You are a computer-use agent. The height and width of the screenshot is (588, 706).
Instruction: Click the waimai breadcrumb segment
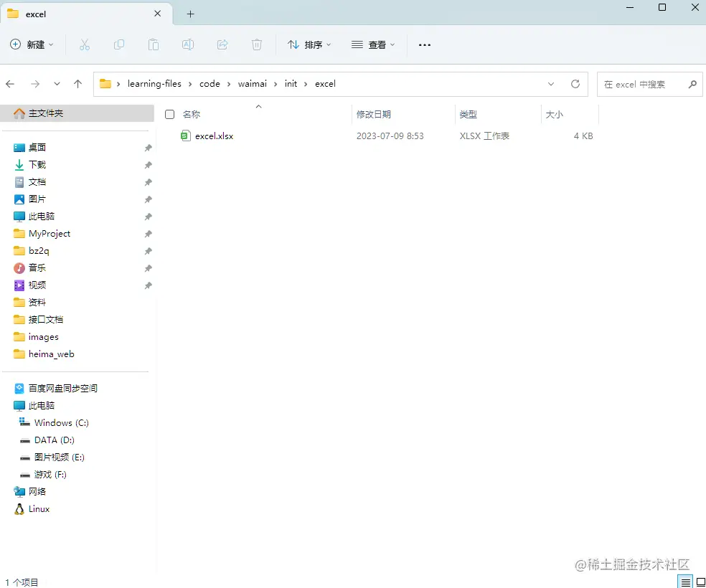pos(252,84)
